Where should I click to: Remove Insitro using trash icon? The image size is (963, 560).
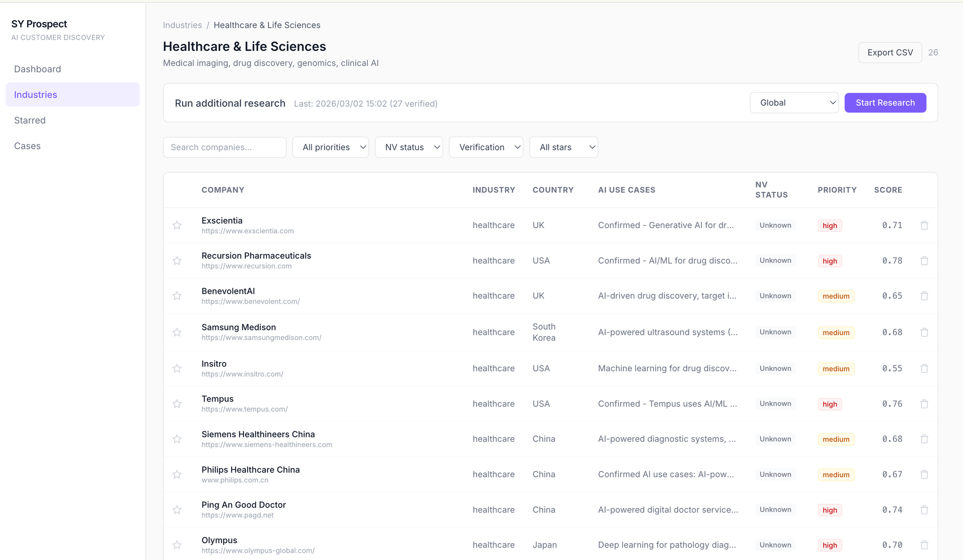coord(924,369)
